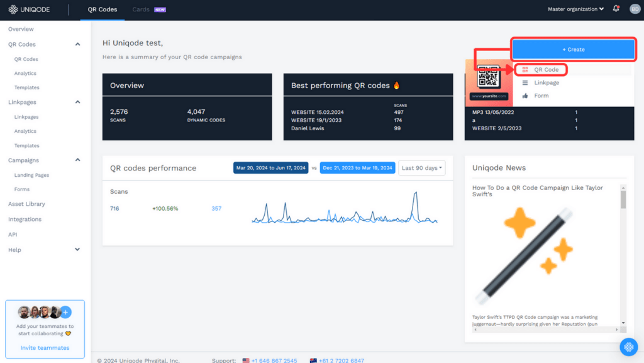Open the floating help widget icon
644x363 pixels.
coord(628,347)
